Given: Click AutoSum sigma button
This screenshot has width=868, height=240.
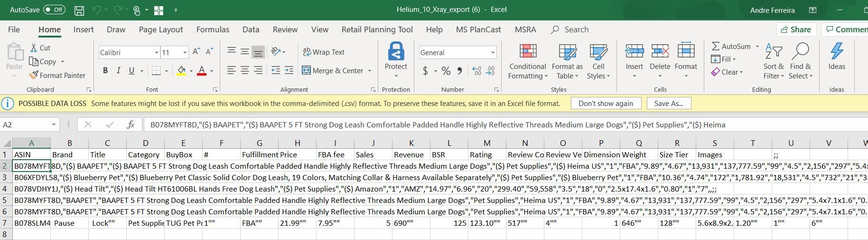Looking at the screenshot, I should 731,46.
